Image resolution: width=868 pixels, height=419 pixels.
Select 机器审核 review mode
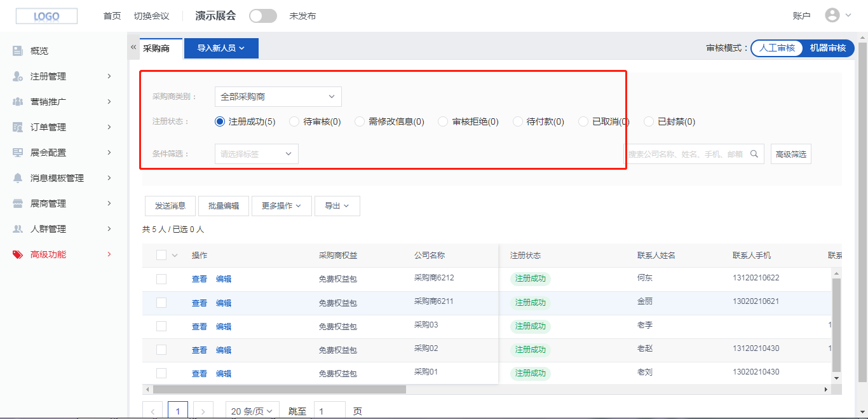click(828, 48)
